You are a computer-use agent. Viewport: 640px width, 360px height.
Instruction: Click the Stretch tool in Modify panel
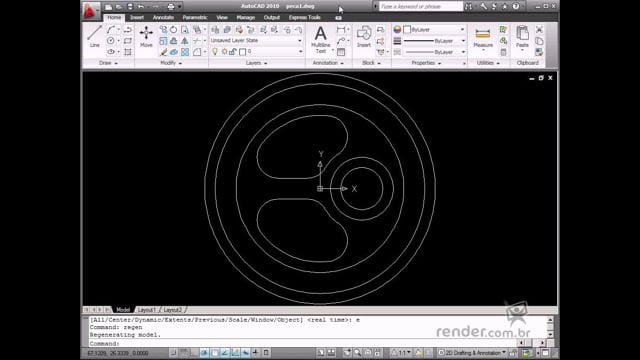184,29
